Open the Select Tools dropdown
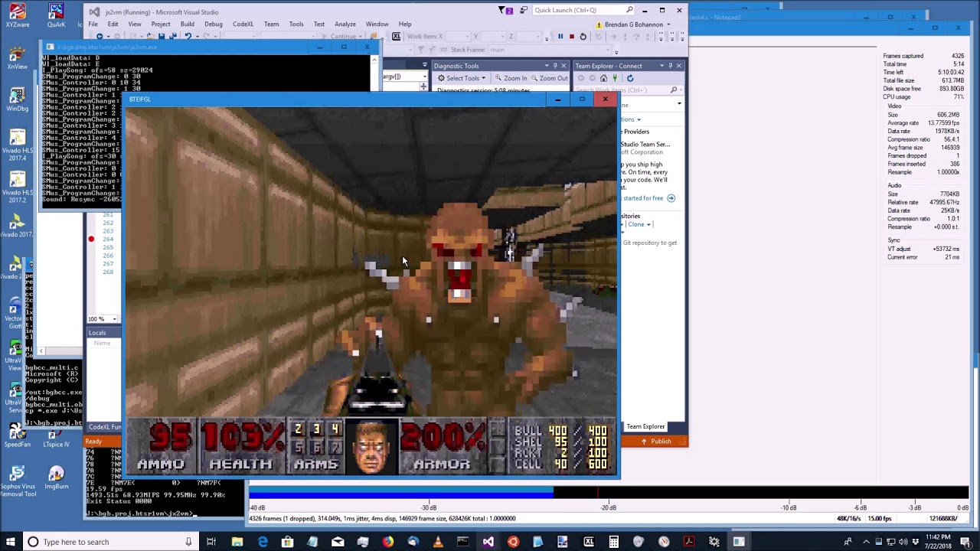This screenshot has height=551, width=980. coord(462,78)
